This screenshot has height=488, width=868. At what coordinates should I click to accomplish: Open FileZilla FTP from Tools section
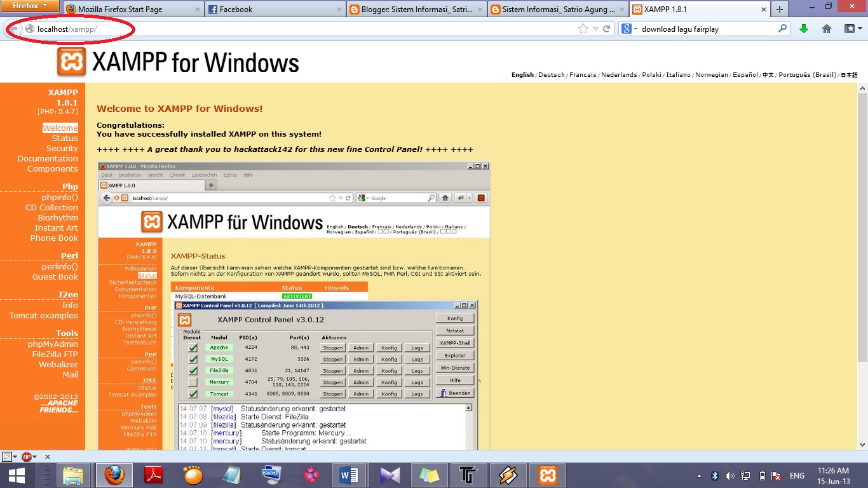(x=55, y=354)
